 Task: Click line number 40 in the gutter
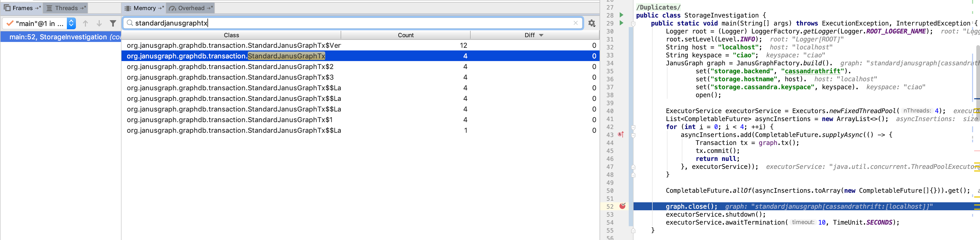610,111
